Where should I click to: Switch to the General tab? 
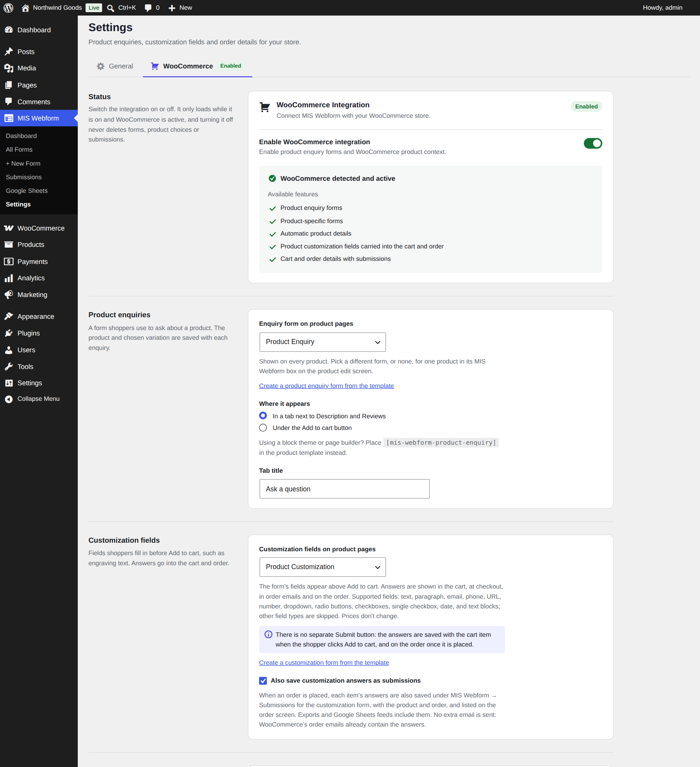coord(115,66)
